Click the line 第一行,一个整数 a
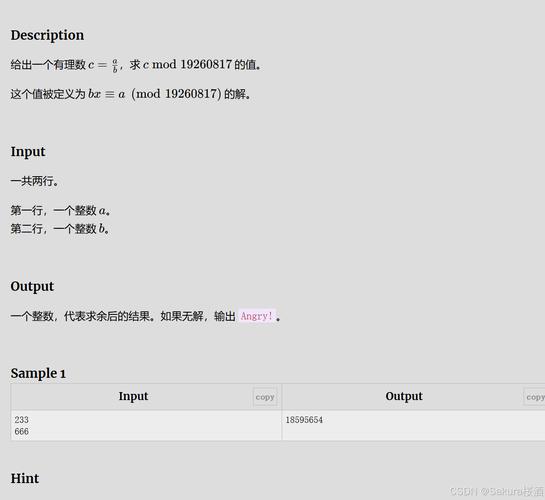 coord(60,211)
